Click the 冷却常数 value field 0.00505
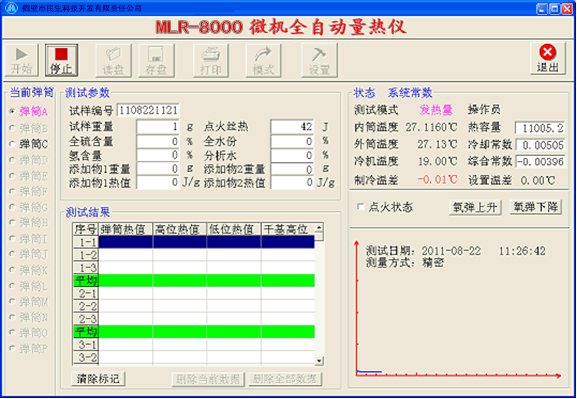Image resolution: width=577 pixels, height=399 pixels. pyautogui.click(x=540, y=145)
